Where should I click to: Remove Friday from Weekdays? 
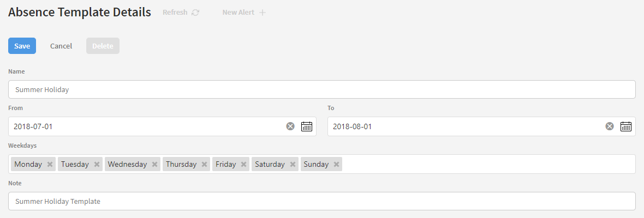(244, 164)
